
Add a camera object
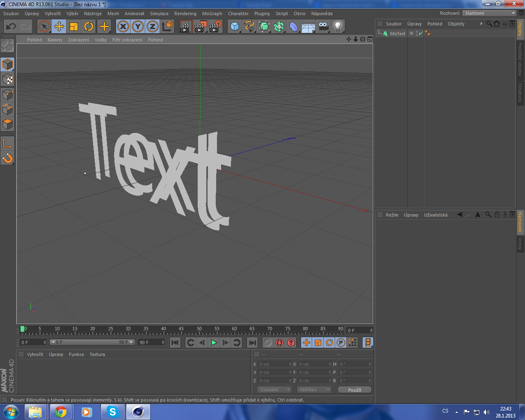point(323,27)
